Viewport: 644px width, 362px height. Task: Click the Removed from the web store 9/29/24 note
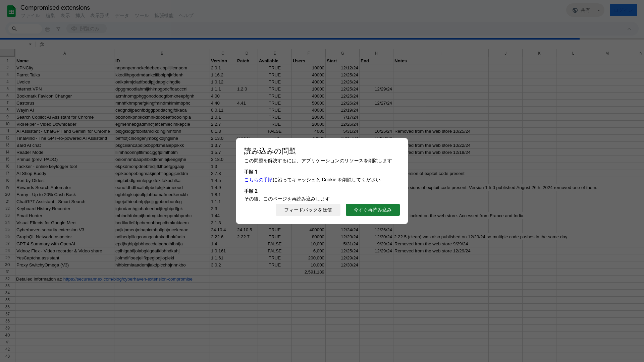click(441, 244)
